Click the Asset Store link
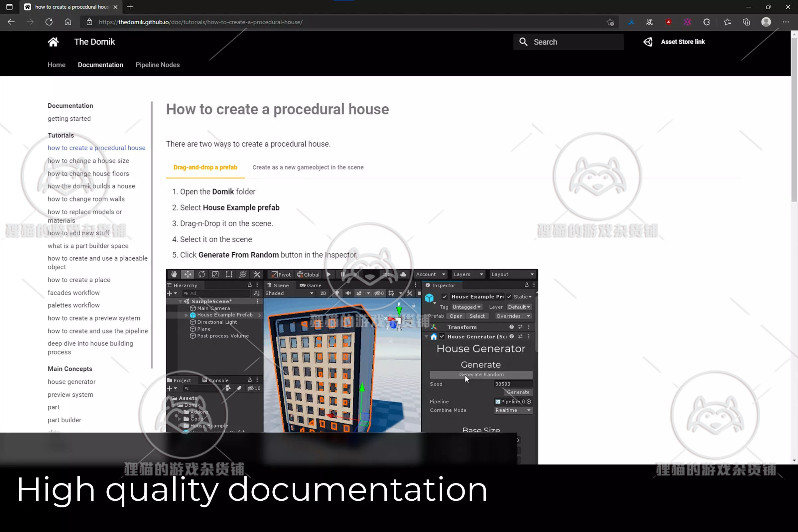The height and width of the screenshot is (532, 798). click(683, 42)
